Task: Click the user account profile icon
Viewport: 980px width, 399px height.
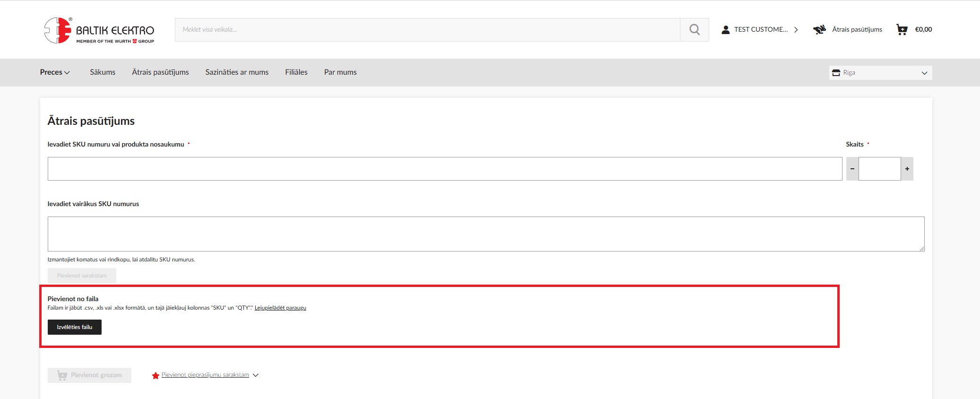Action: point(725,30)
